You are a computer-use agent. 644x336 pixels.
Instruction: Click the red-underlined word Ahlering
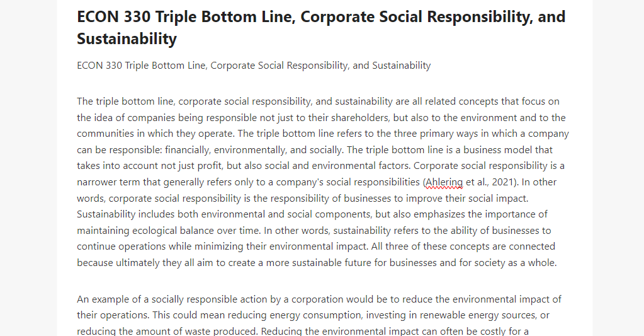tap(444, 182)
